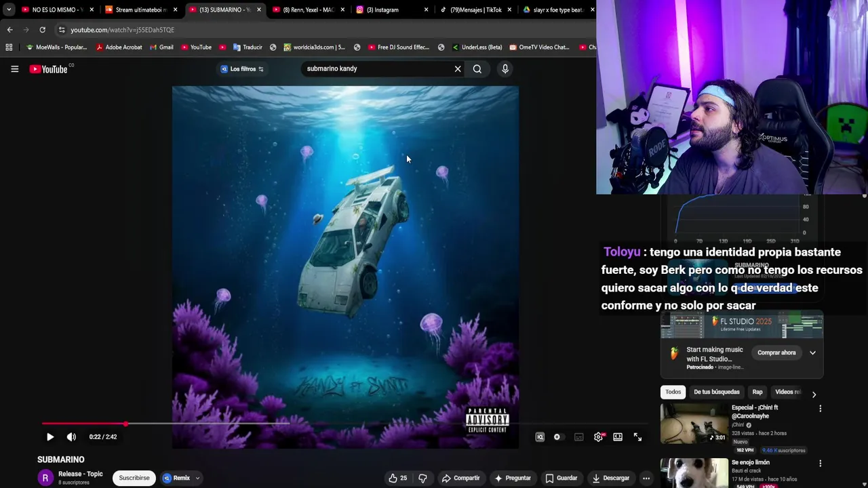Open Release - Topic channel avatar

(45, 478)
